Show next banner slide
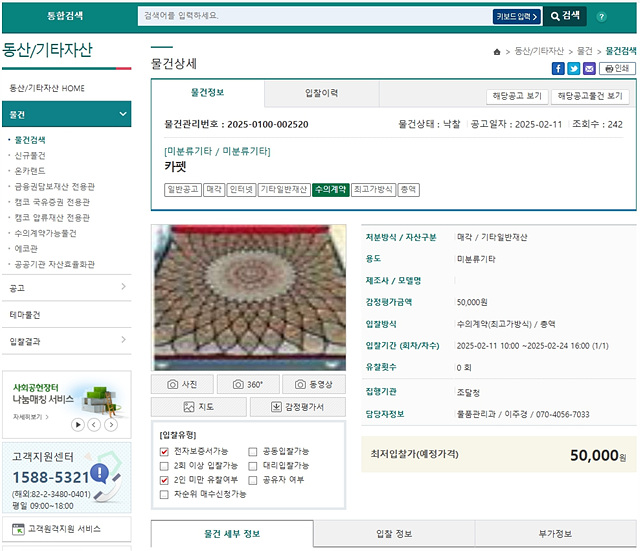The width and height of the screenshot is (640, 551). (111, 425)
